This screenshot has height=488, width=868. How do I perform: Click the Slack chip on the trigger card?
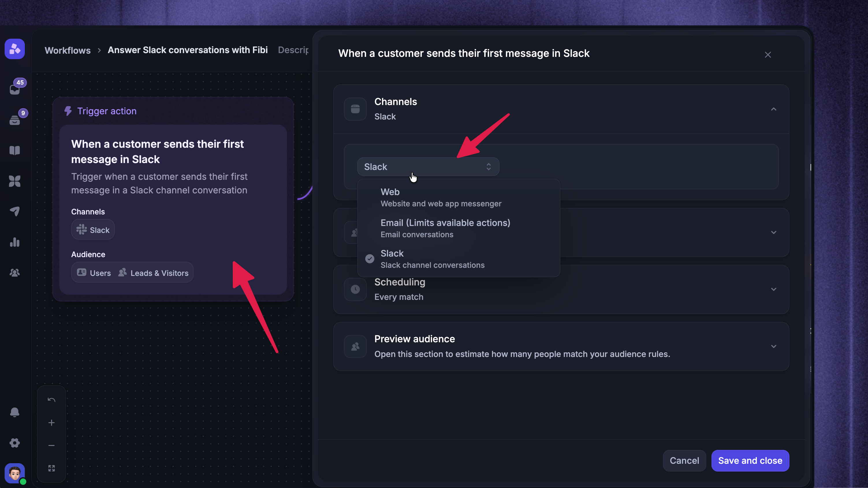pos(93,230)
